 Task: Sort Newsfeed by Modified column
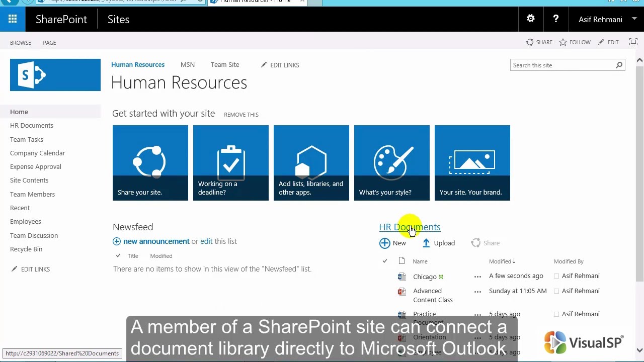point(161,256)
